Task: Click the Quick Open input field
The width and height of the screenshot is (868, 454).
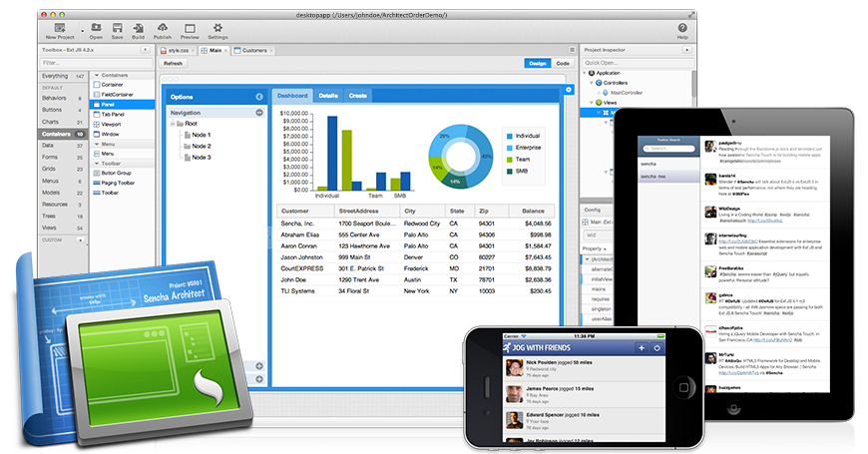Action: 638,63
